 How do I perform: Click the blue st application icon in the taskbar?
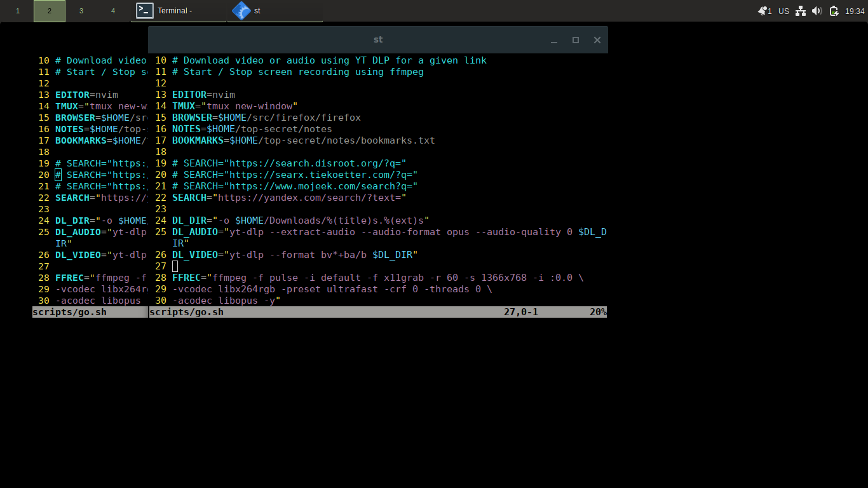click(x=241, y=11)
